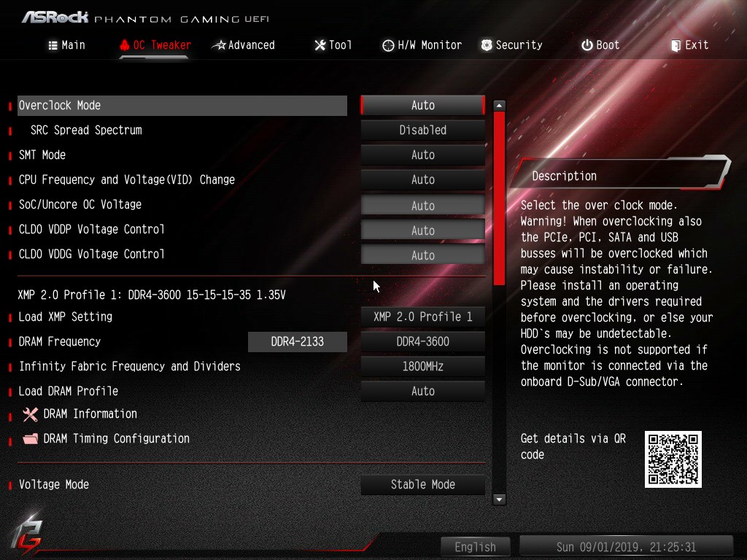Click the date and time button
This screenshot has height=560, width=747.
(x=626, y=547)
